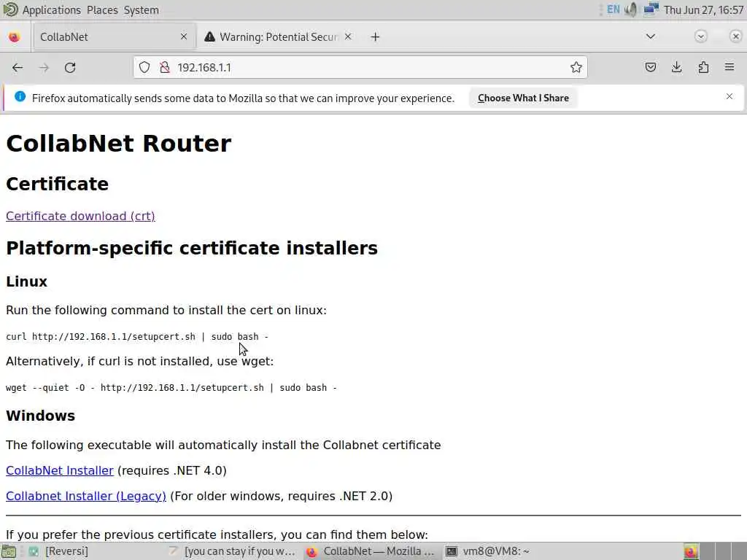
Task: Click the show desktop icon in bottom panel
Action: 9,551
